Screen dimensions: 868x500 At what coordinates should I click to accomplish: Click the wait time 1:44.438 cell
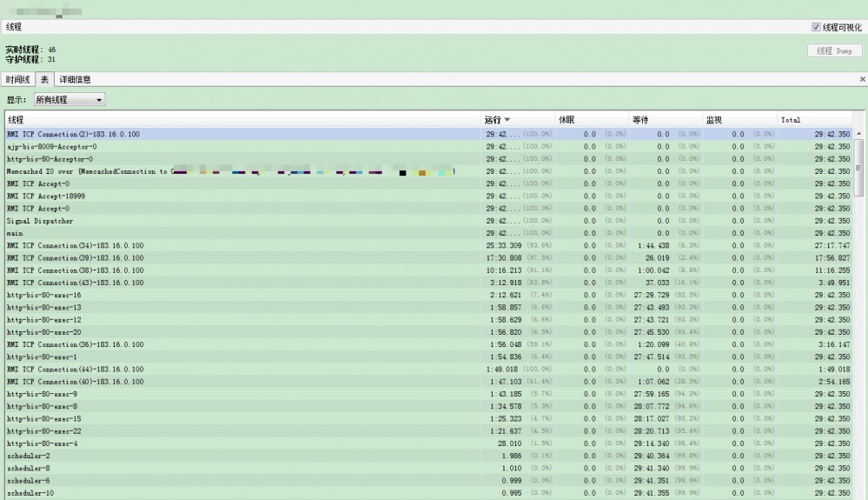pos(653,245)
